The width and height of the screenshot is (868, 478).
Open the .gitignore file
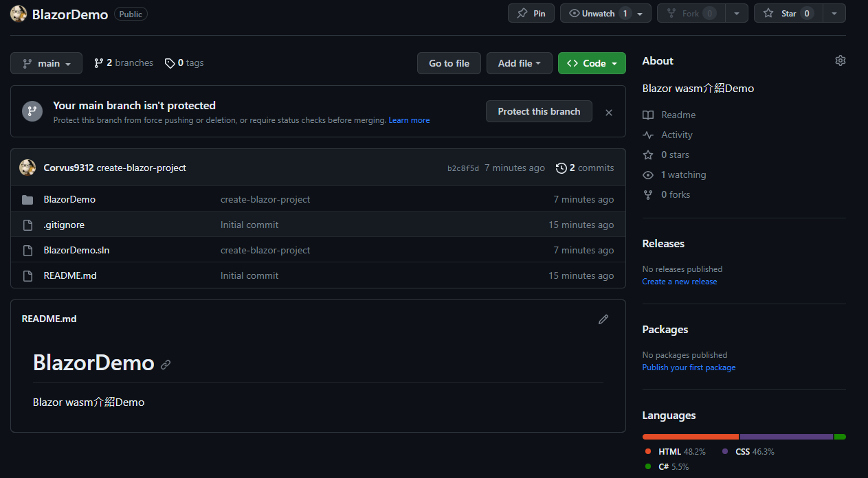(x=64, y=225)
